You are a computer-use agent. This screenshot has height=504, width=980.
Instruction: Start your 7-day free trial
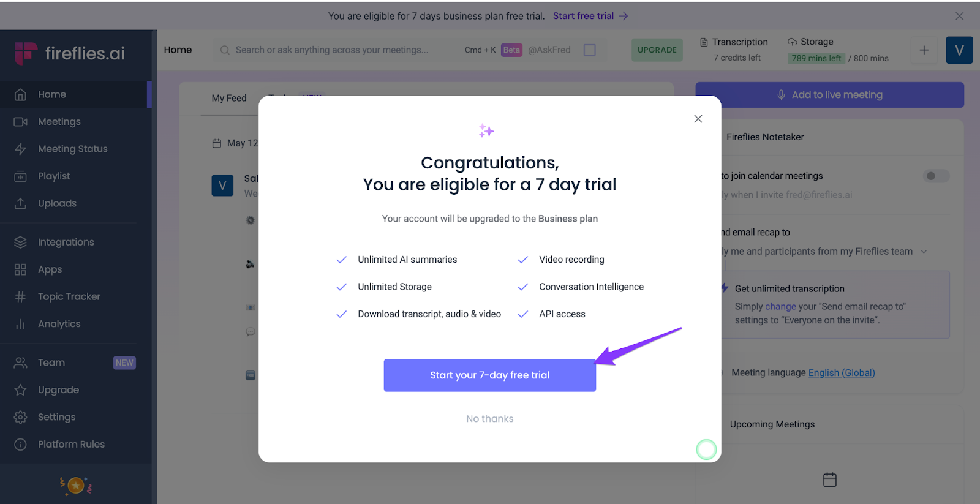(x=489, y=375)
